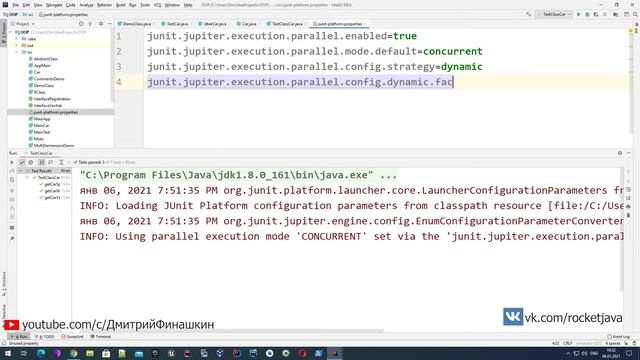Screen dimensions: 640x360
Task: Open the File menu
Action: point(16,5)
